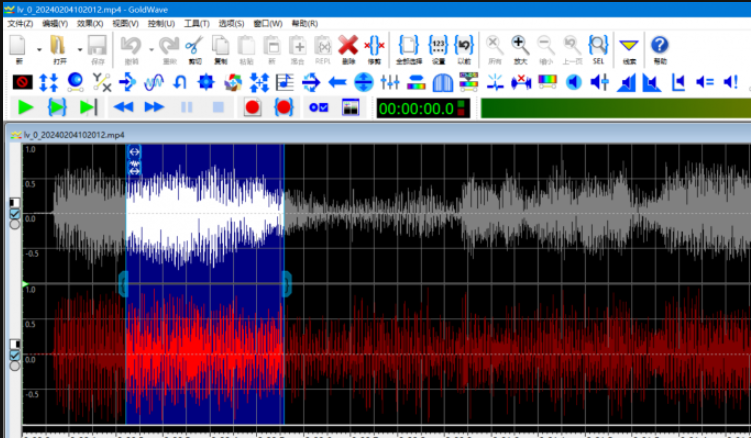Select the radio button under upper channel
Image resolution: width=751 pixels, height=438 pixels.
point(14,224)
